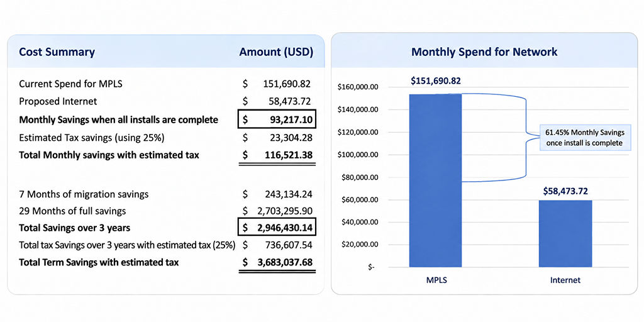
Task: Click the $60,000.00 axis label
Action: (x=359, y=200)
